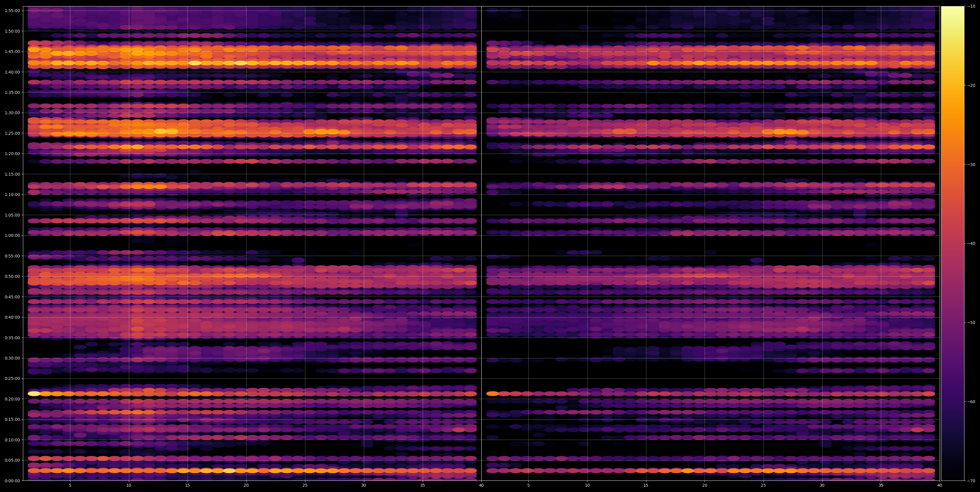Click the 0:20:00 y-axis tick label
The width and height of the screenshot is (980, 492).
click(12, 399)
